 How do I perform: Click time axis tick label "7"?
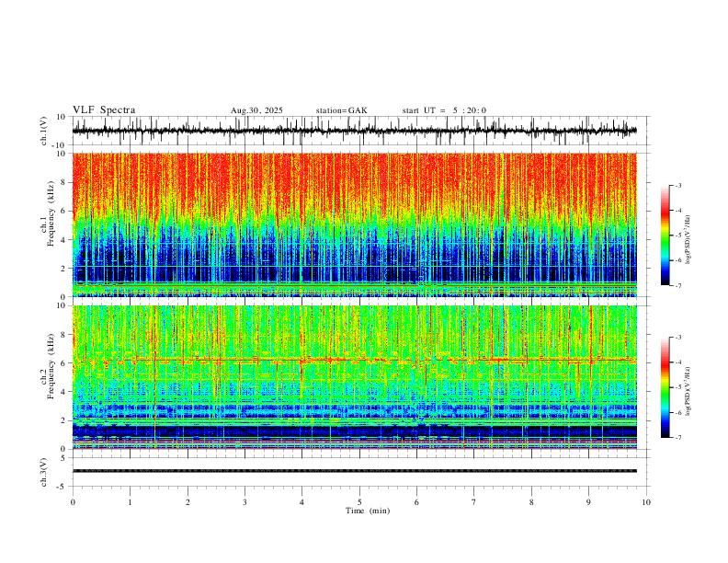[474, 502]
